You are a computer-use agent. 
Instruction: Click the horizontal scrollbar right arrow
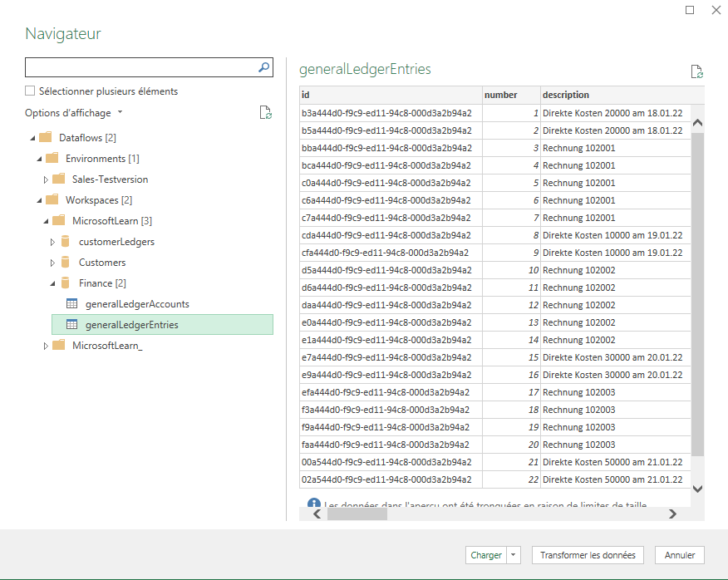point(672,514)
